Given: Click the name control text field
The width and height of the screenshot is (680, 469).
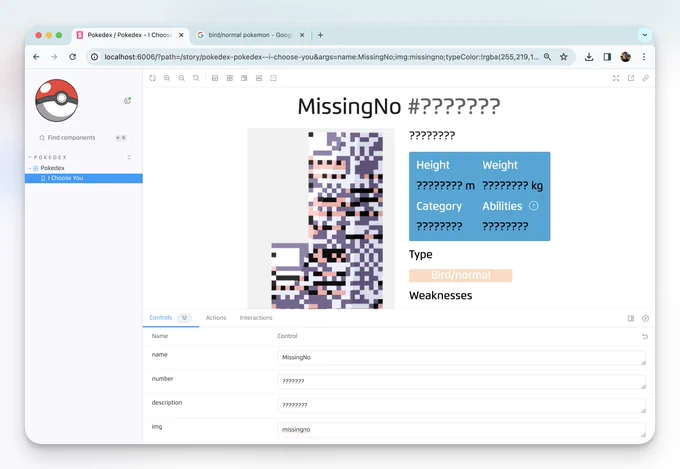Looking at the screenshot, I should pyautogui.click(x=461, y=358).
